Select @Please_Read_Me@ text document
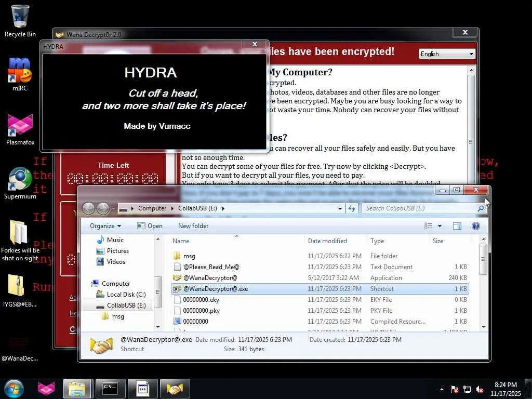Viewport: 532px width, 399px height. [x=320, y=267]
